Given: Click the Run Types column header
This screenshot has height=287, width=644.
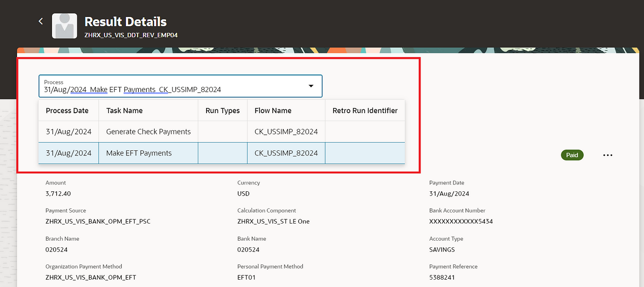Looking at the screenshot, I should (x=223, y=110).
